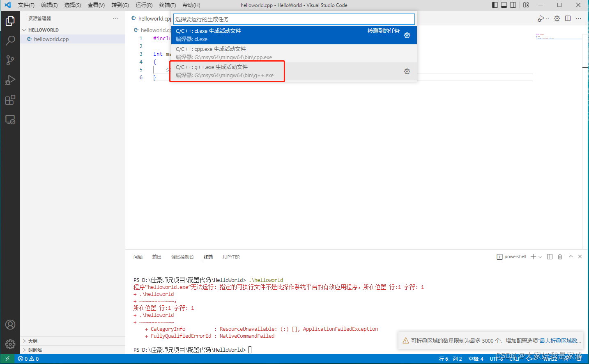Kill the terminal with trash icon
Screen dimensions: 589x364
click(560, 256)
